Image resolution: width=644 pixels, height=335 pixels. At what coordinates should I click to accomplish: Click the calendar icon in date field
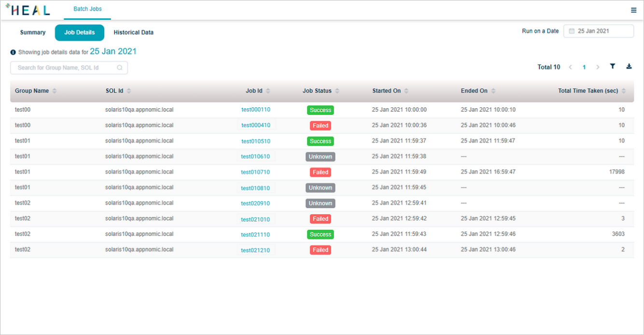(x=572, y=31)
